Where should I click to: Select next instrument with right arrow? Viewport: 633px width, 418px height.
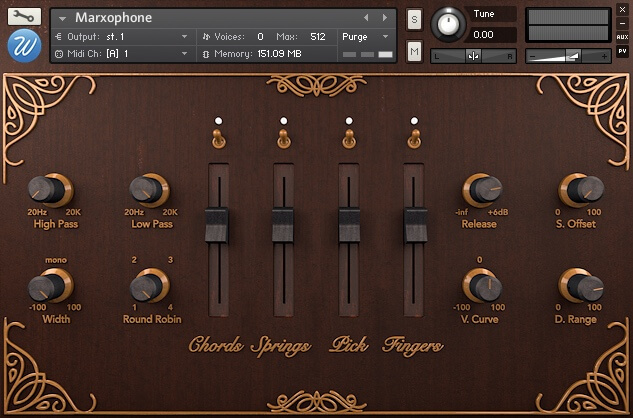click(x=385, y=17)
